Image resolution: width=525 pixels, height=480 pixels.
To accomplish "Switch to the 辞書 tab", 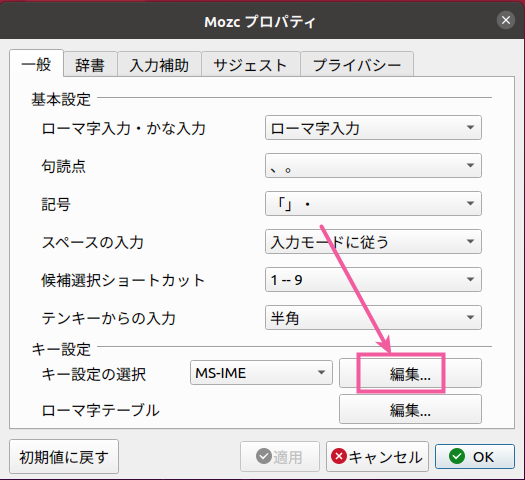I will (90, 65).
